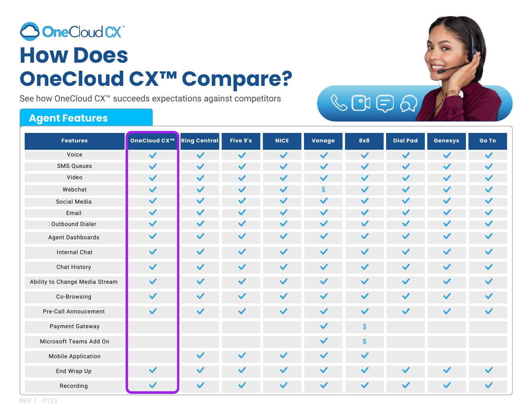Click the NICE checkmark in Chat History row

point(283,267)
